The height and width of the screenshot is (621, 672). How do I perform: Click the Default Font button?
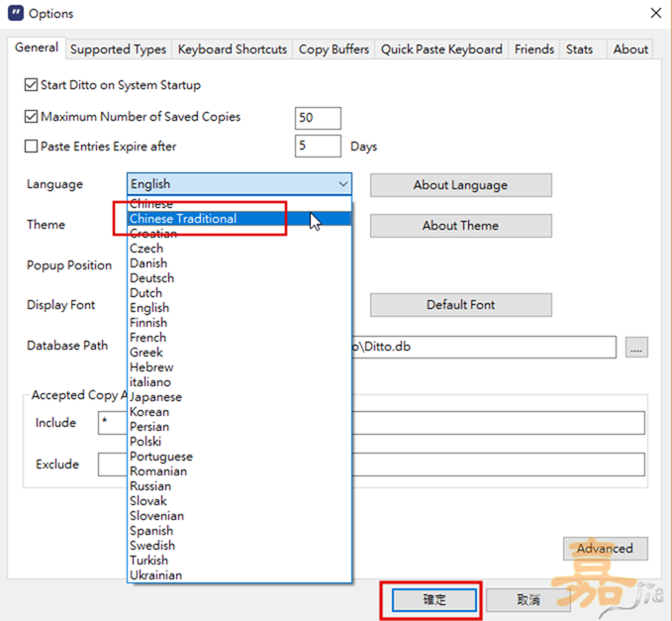tap(461, 305)
